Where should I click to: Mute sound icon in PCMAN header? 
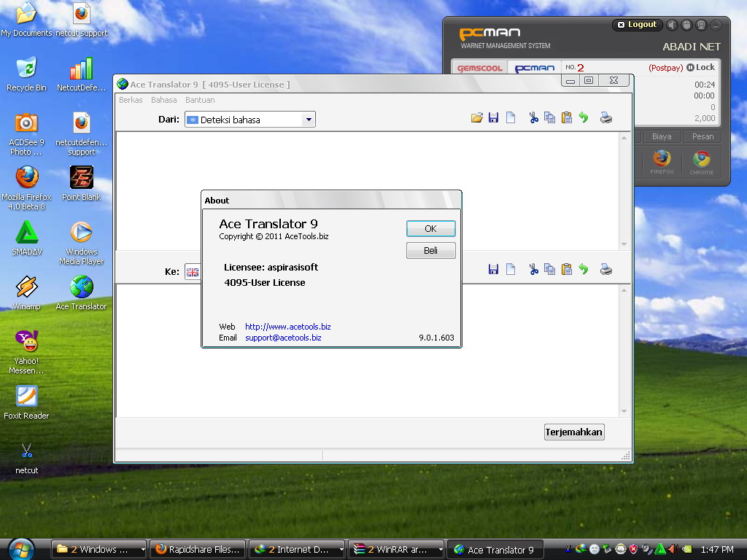[672, 25]
